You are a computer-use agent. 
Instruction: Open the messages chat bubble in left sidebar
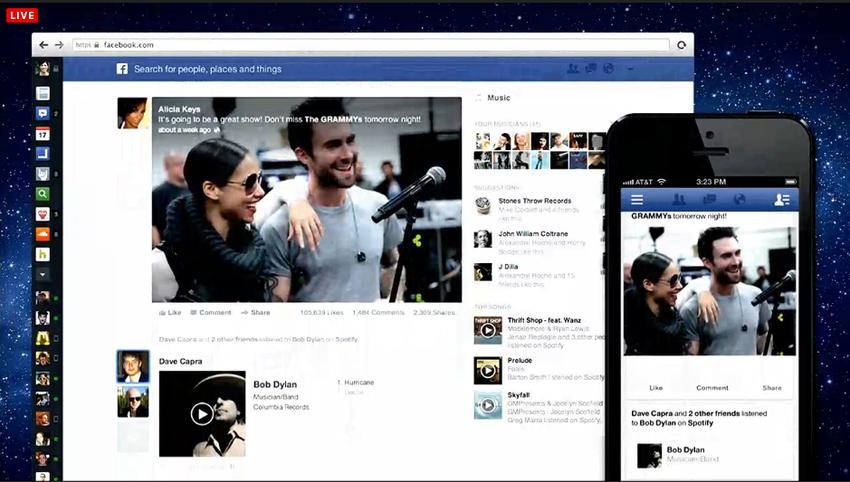[x=43, y=113]
